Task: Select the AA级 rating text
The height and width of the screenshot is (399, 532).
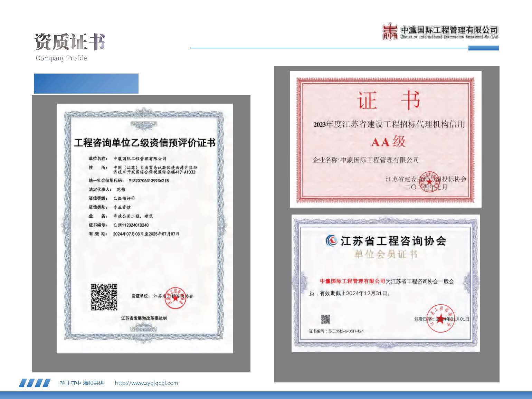Action: point(388,142)
